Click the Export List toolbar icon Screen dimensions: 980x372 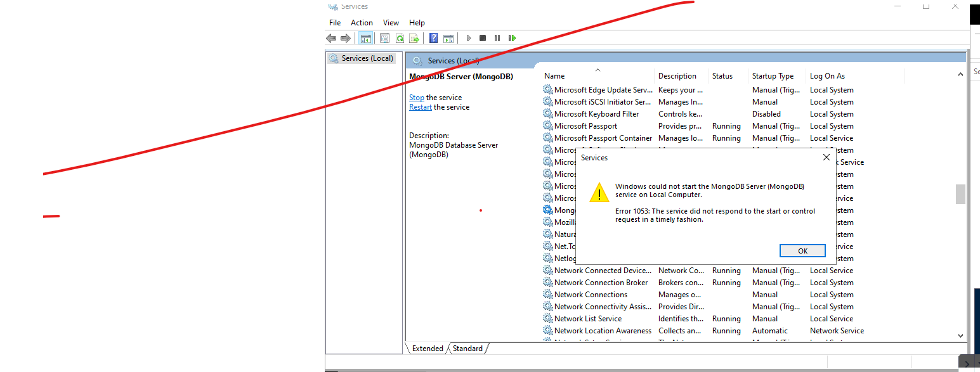click(x=414, y=38)
